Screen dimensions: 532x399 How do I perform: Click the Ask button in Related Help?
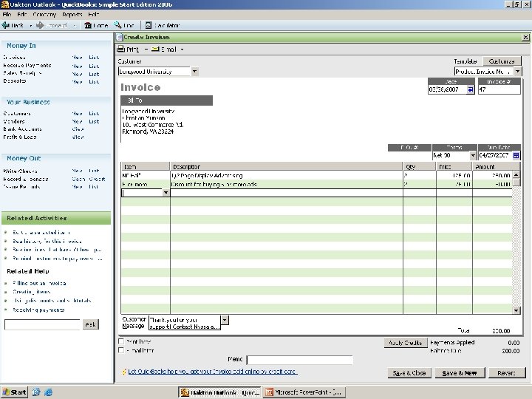point(91,324)
